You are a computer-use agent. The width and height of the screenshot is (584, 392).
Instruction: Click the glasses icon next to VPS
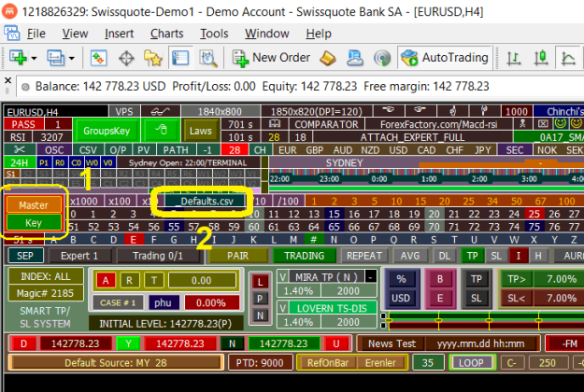[160, 111]
